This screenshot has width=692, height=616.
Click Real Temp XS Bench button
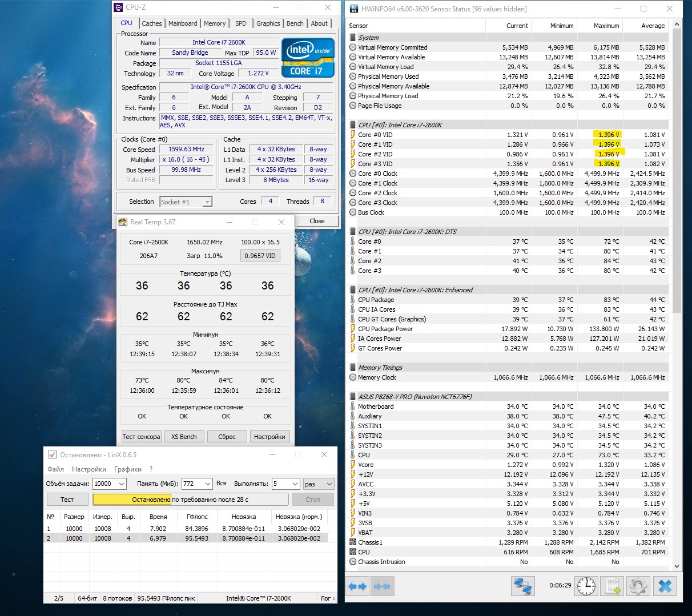(x=184, y=437)
